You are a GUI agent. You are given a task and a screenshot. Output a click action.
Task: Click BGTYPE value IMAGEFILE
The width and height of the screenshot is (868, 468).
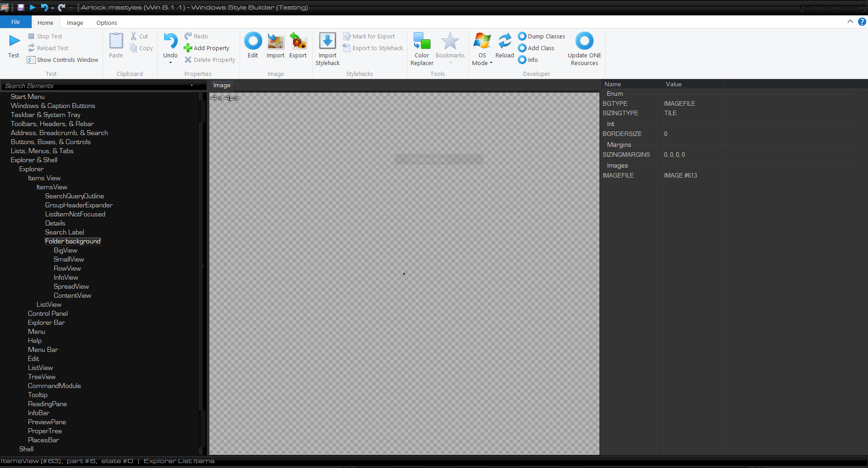click(x=679, y=103)
